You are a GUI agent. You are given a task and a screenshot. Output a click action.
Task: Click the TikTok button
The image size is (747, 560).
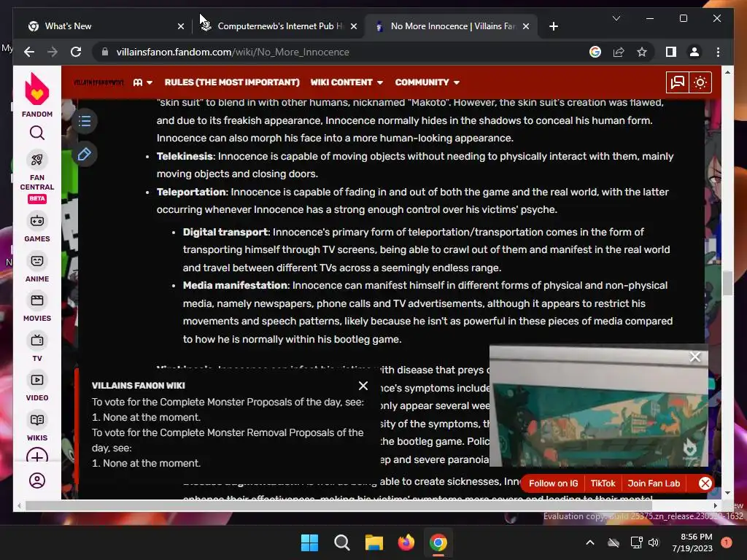[603, 483]
